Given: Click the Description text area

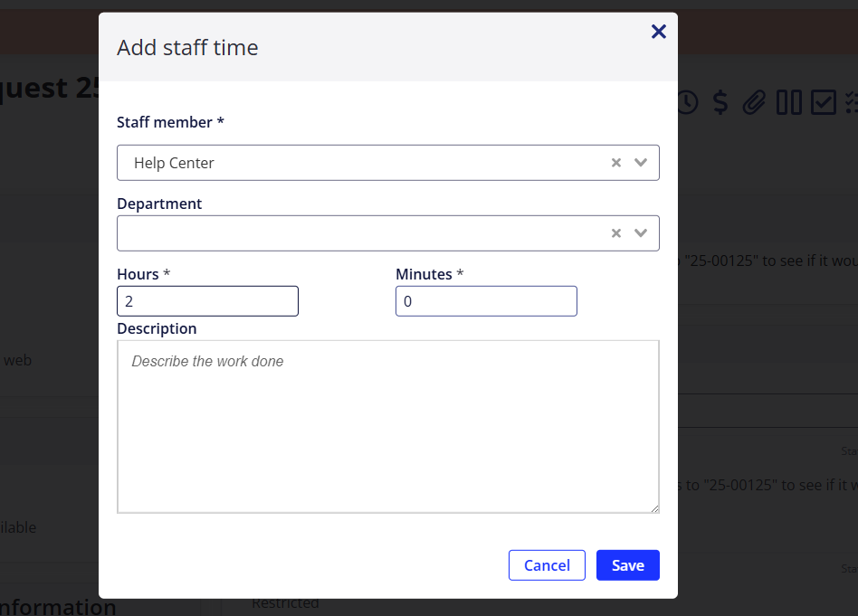Looking at the screenshot, I should pos(388,427).
